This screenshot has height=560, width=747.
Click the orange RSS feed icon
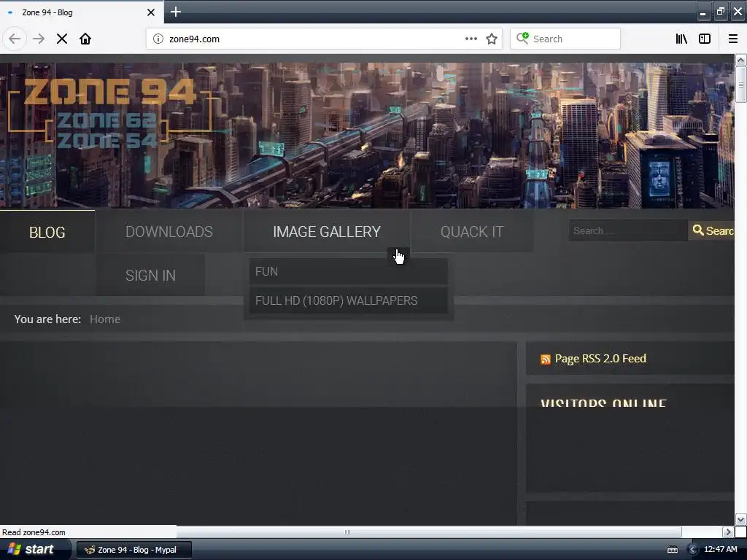(546, 359)
